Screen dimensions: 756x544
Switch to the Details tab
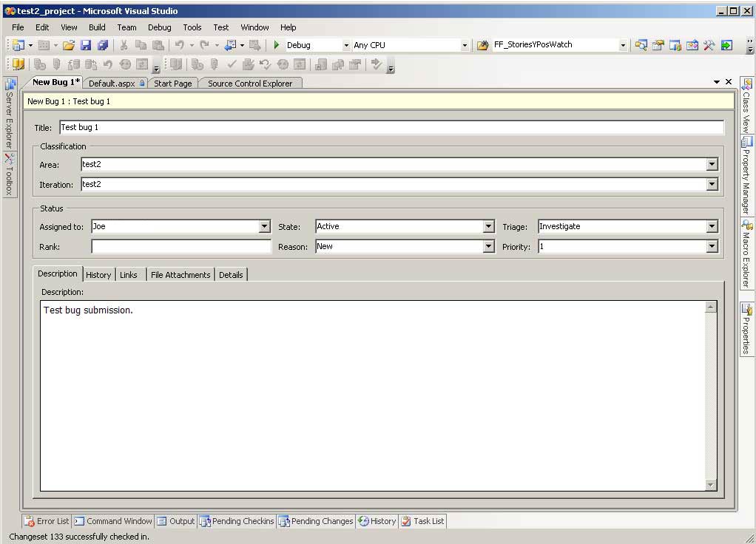[231, 275]
